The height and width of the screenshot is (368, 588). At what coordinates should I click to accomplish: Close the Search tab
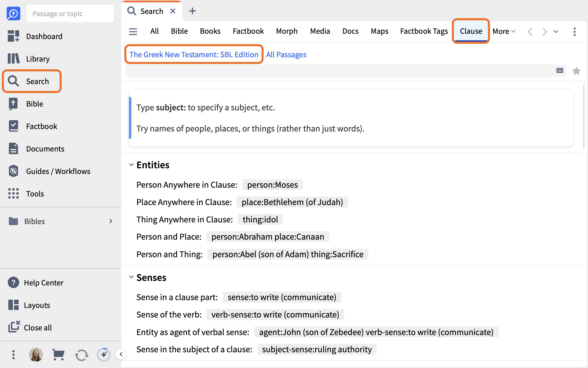tap(173, 11)
